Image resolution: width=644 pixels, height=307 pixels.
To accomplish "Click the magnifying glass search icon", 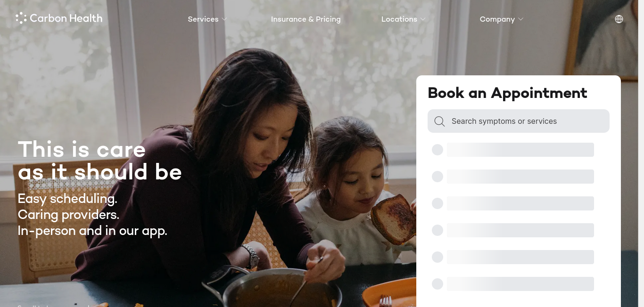I will [439, 121].
